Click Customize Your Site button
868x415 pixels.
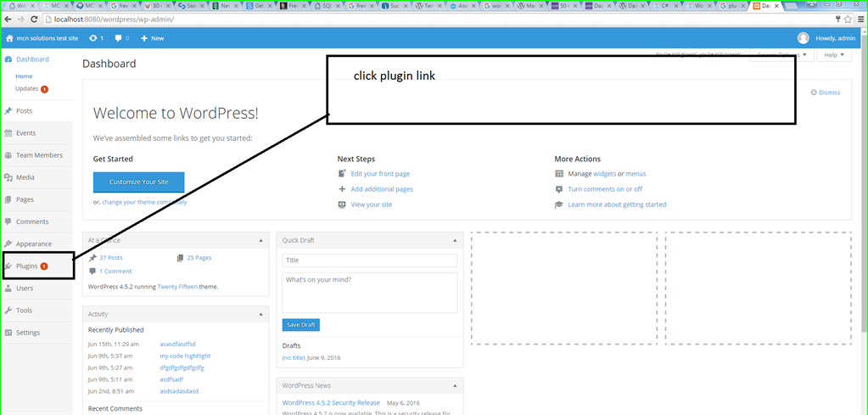[139, 182]
